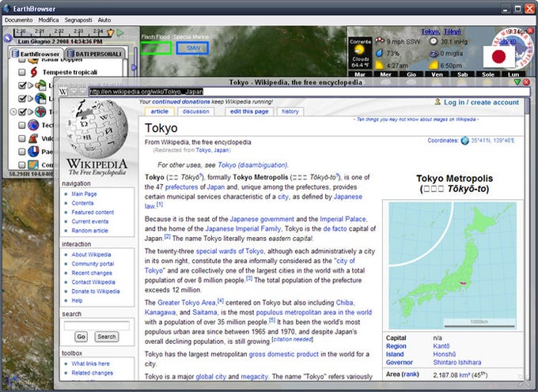Open the Wikipedia discussion tab
Image resolution: width=538 pixels, height=392 pixels.
point(195,111)
